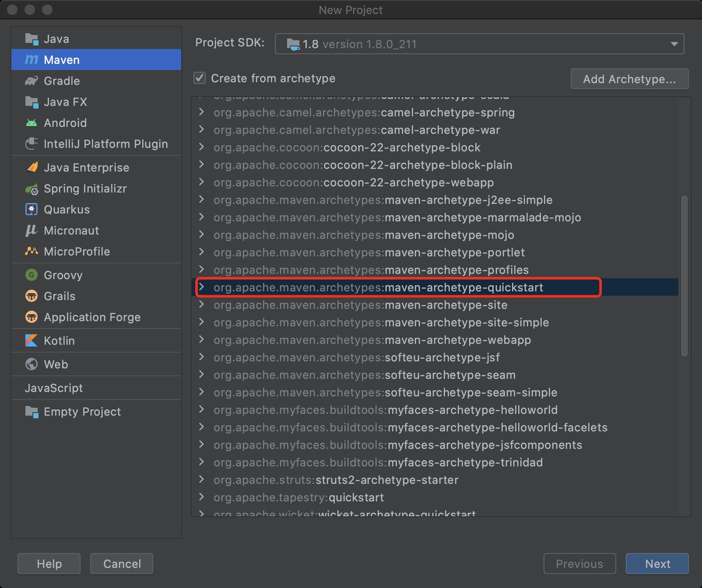Expand the maven-archetype-mojo node
702x588 pixels.
(x=201, y=234)
